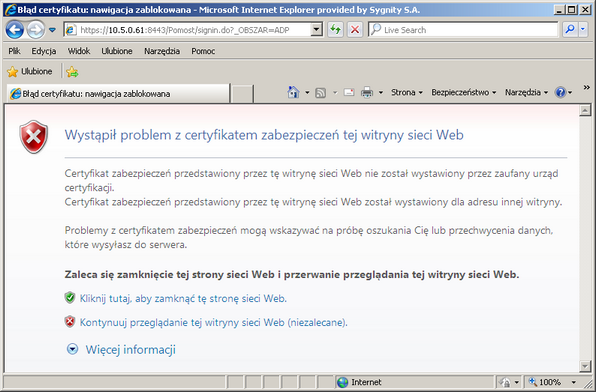Expand the Help icon dropdown arrow
This screenshot has width=596, height=392.
[570, 92]
